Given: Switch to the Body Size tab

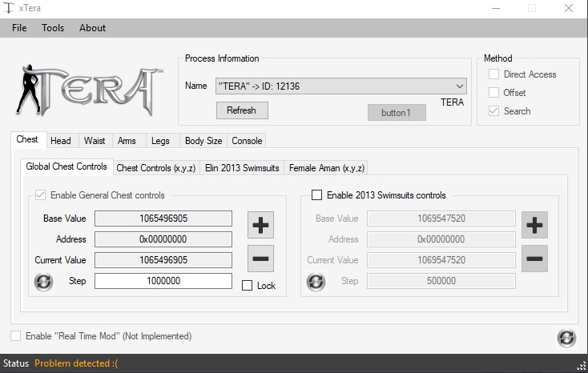Looking at the screenshot, I should pos(203,141).
